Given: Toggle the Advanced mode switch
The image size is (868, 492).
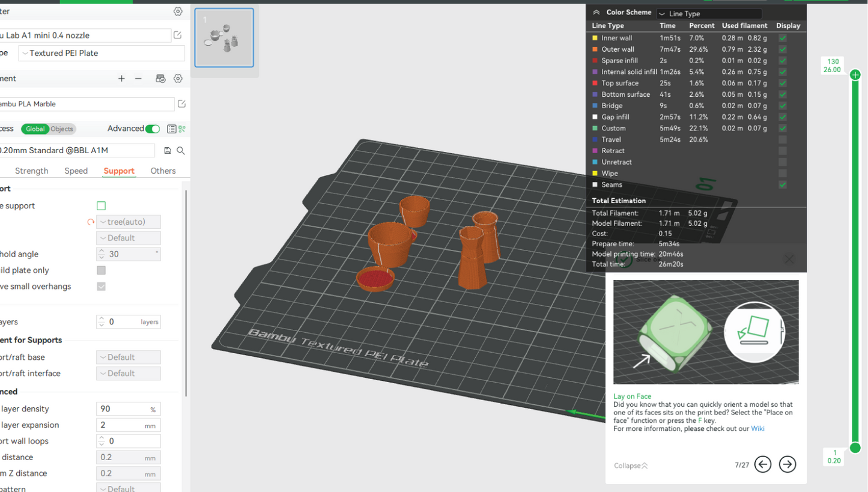Looking at the screenshot, I should point(153,129).
